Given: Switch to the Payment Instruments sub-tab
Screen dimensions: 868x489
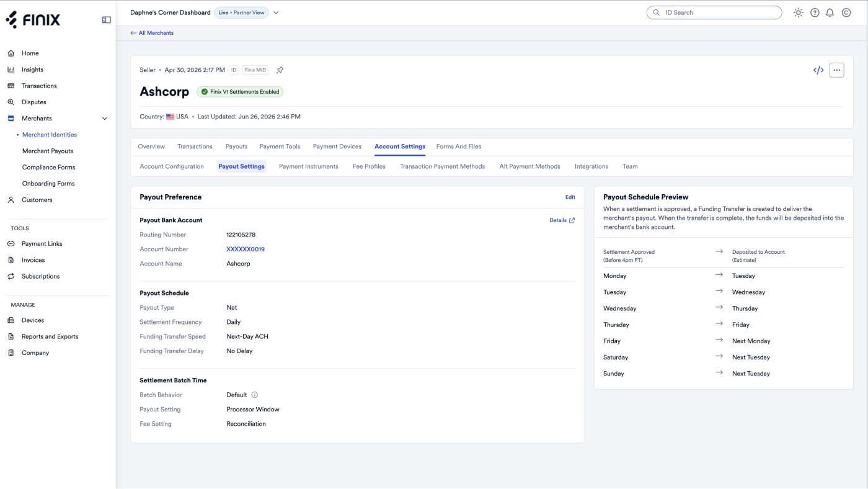Looking at the screenshot, I should click(309, 166).
